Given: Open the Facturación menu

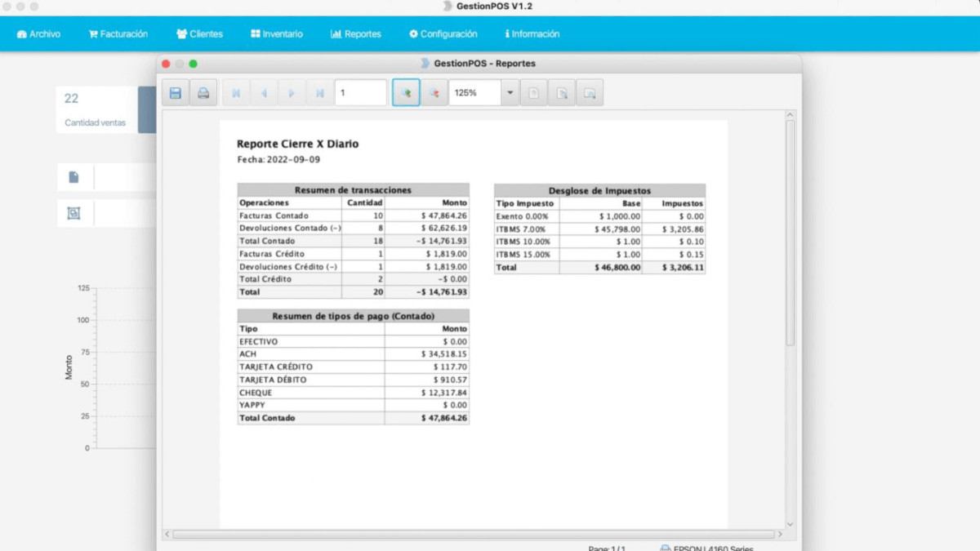Looking at the screenshot, I should click(118, 34).
